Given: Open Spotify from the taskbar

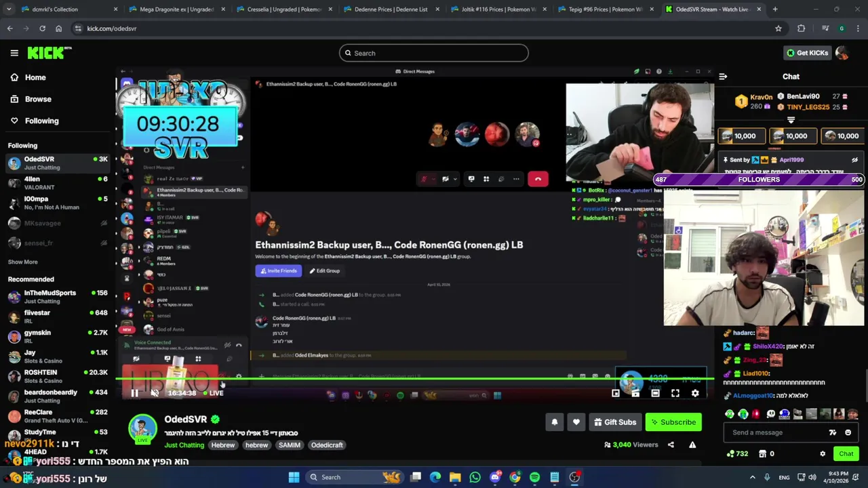Looking at the screenshot, I should (534, 477).
